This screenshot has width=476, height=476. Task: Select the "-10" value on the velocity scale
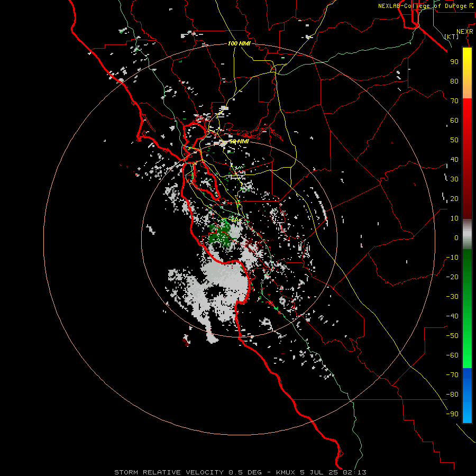tap(452, 258)
